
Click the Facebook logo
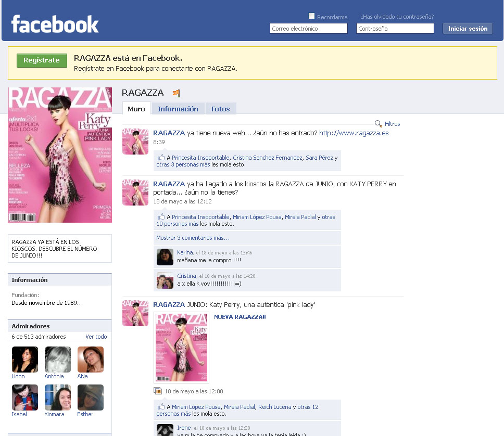coord(55,24)
